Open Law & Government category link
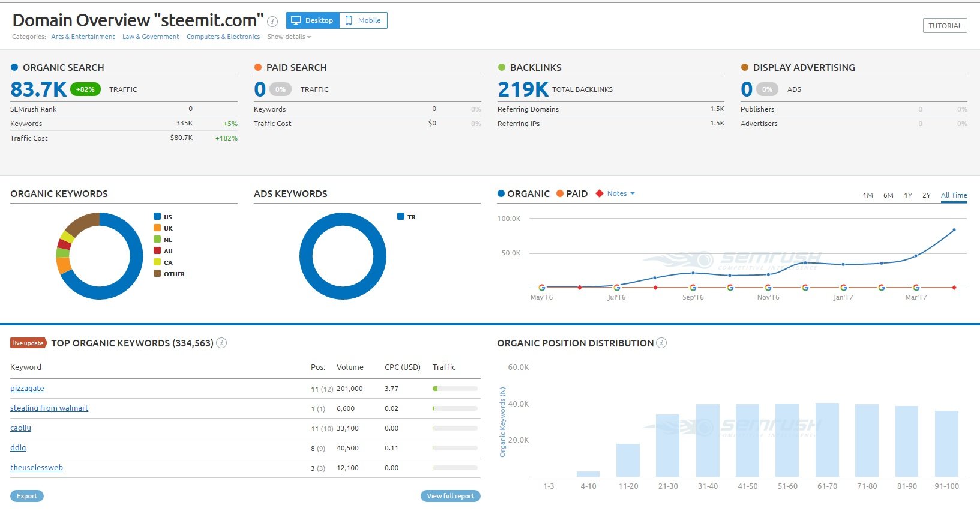 point(151,37)
